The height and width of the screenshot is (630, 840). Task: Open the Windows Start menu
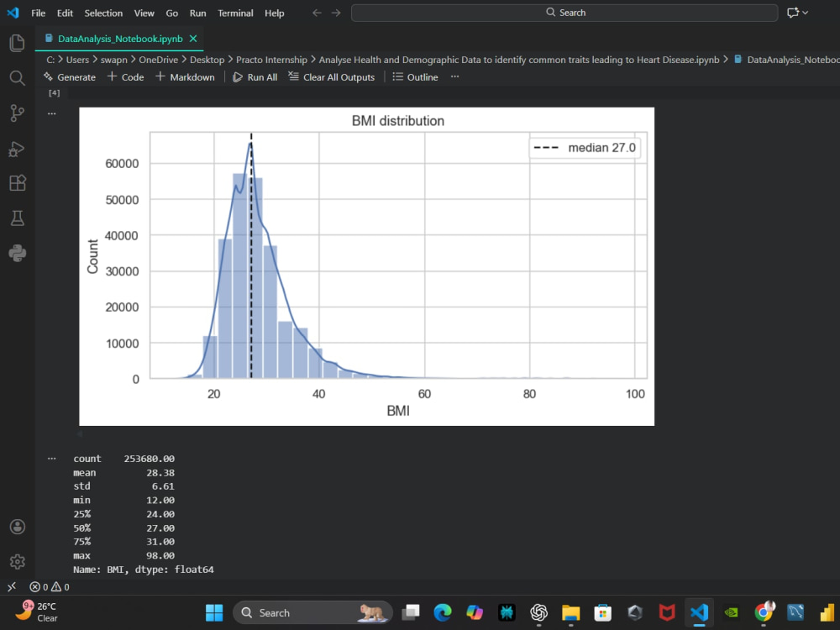pyautogui.click(x=214, y=612)
